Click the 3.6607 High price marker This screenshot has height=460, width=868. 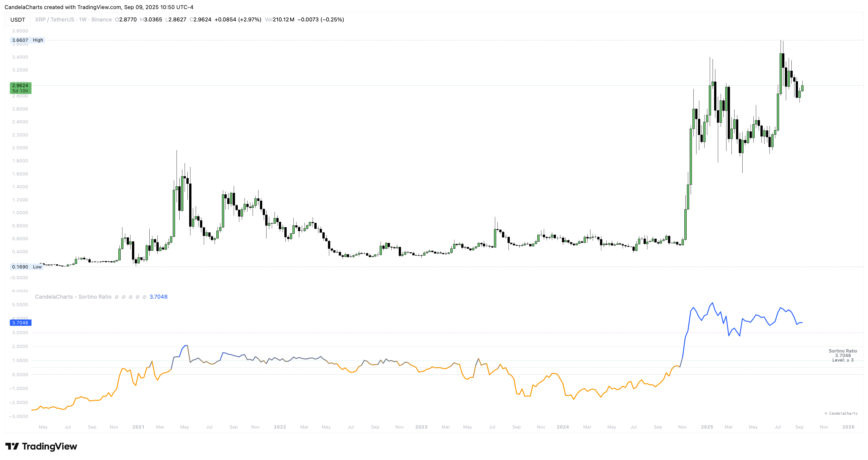[27, 40]
